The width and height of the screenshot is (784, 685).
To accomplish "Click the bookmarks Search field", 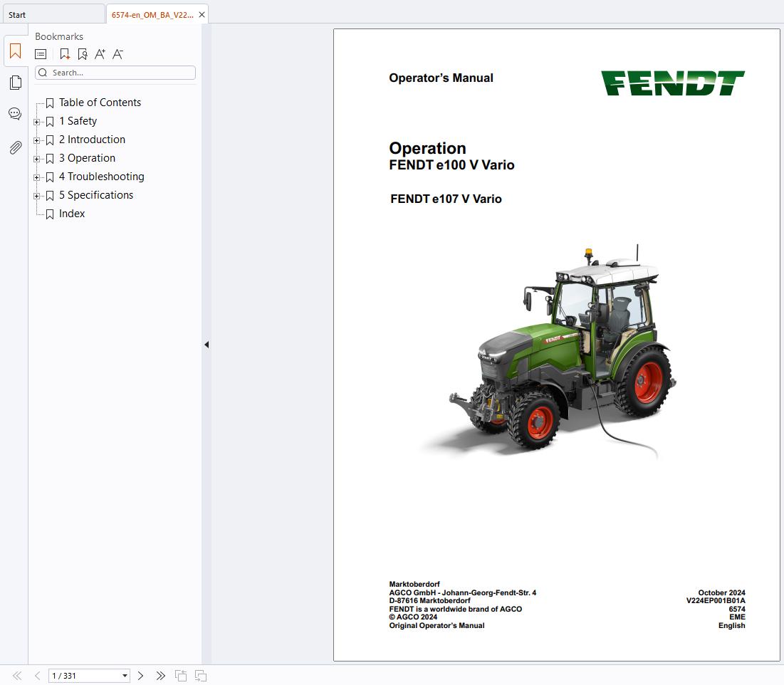I will pyautogui.click(x=115, y=73).
